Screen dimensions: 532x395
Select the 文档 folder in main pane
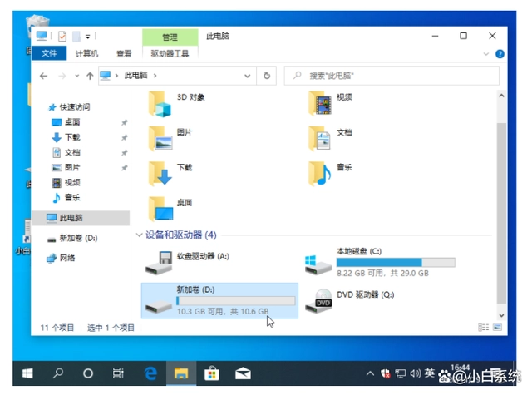coord(319,138)
